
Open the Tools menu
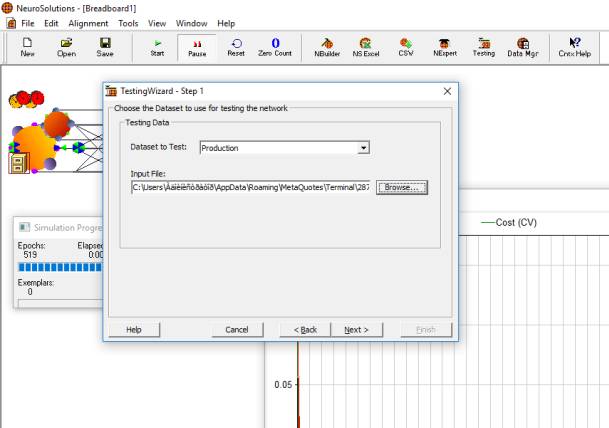[128, 23]
